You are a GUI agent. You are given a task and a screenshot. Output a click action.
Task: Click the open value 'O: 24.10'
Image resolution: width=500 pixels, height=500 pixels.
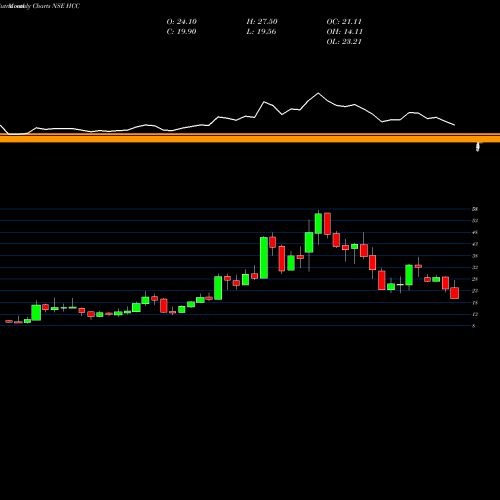[x=182, y=22]
